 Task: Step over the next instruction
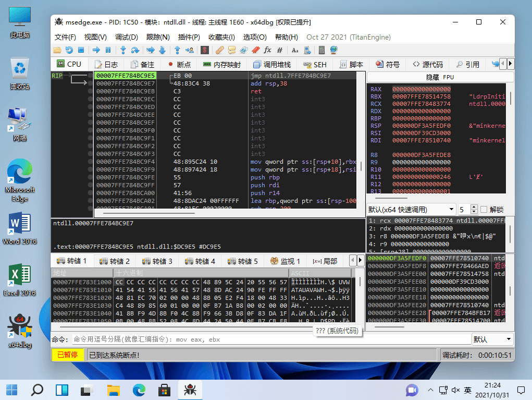[x=135, y=50]
